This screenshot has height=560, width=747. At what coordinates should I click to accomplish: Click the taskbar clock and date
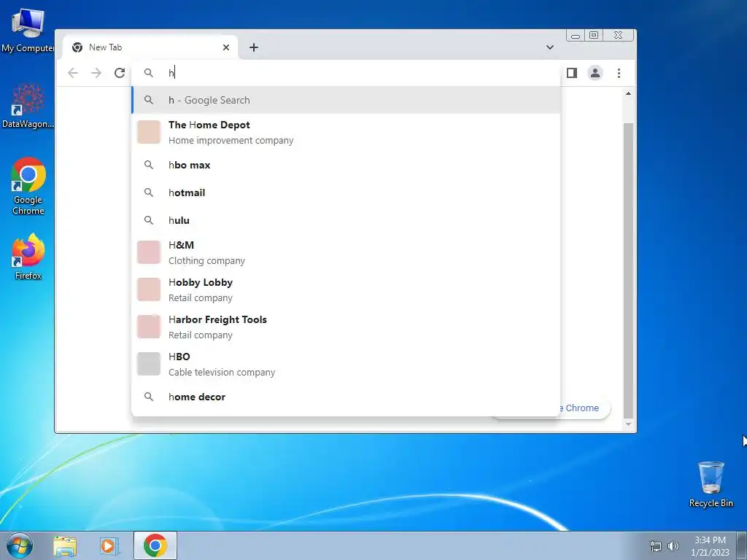coord(710,546)
